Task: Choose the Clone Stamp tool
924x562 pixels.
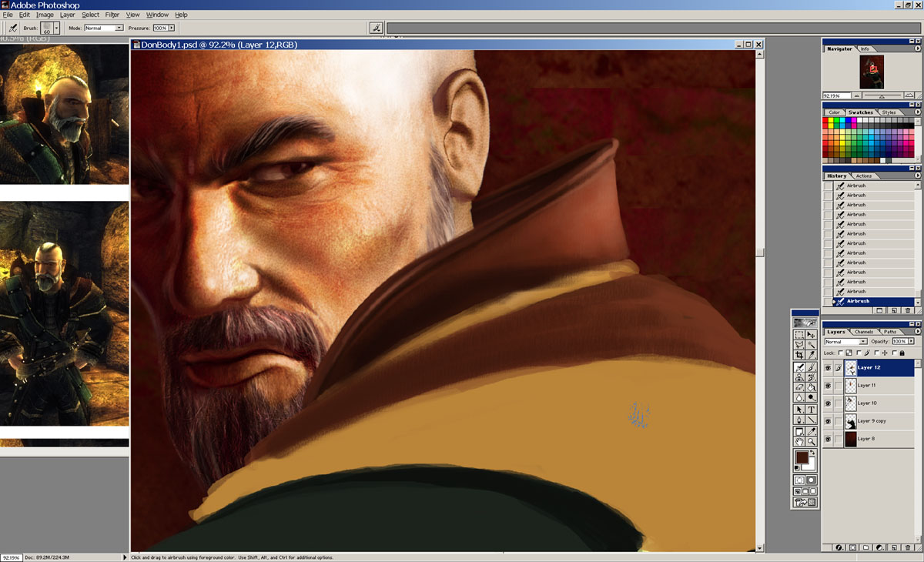Action: click(799, 377)
